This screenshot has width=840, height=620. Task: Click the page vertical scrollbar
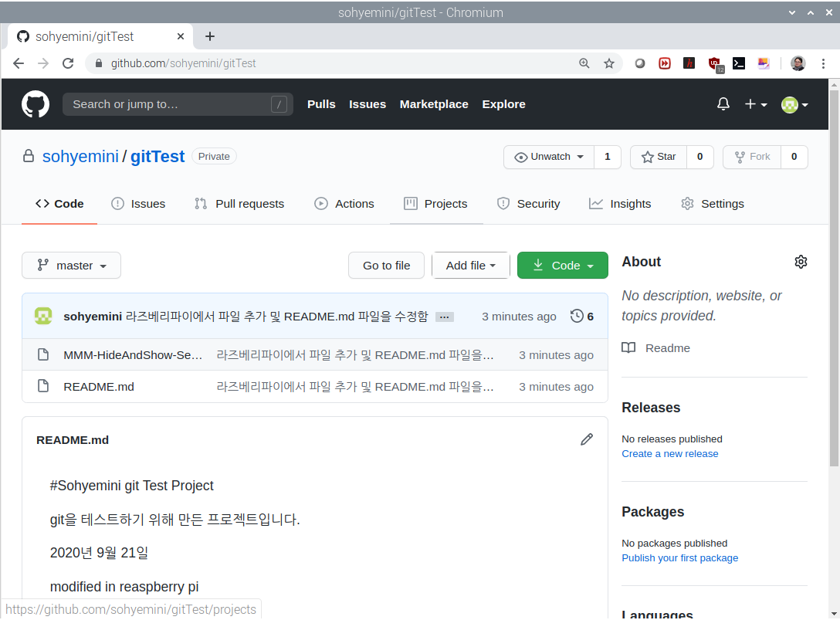point(834,278)
